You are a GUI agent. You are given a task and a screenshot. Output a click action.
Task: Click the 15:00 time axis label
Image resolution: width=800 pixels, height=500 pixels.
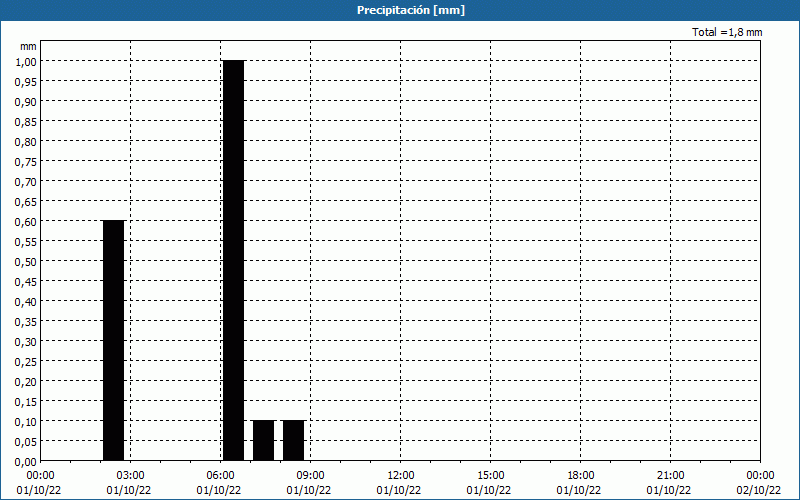click(x=490, y=476)
